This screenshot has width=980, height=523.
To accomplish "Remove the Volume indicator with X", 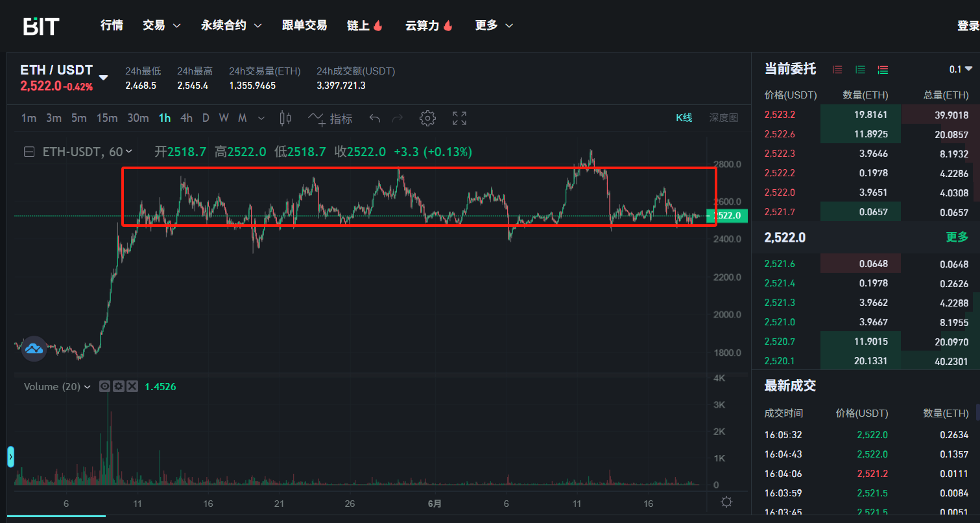I will 132,386.
